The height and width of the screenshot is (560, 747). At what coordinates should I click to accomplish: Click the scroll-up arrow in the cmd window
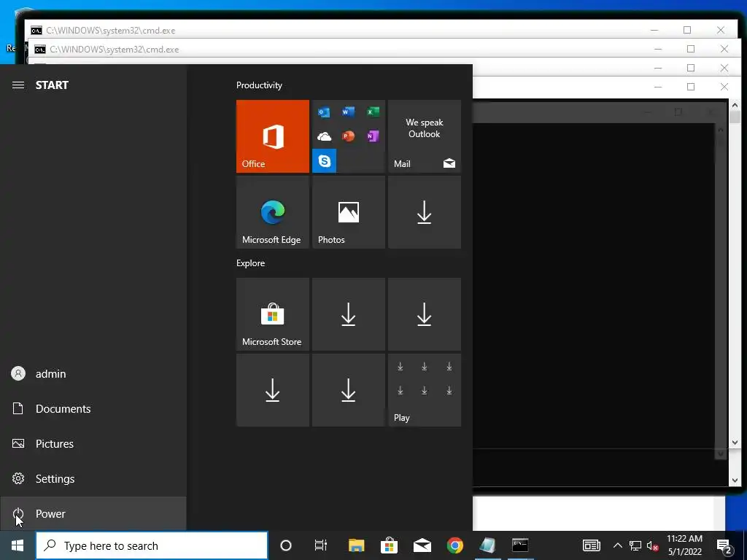pyautogui.click(x=735, y=105)
